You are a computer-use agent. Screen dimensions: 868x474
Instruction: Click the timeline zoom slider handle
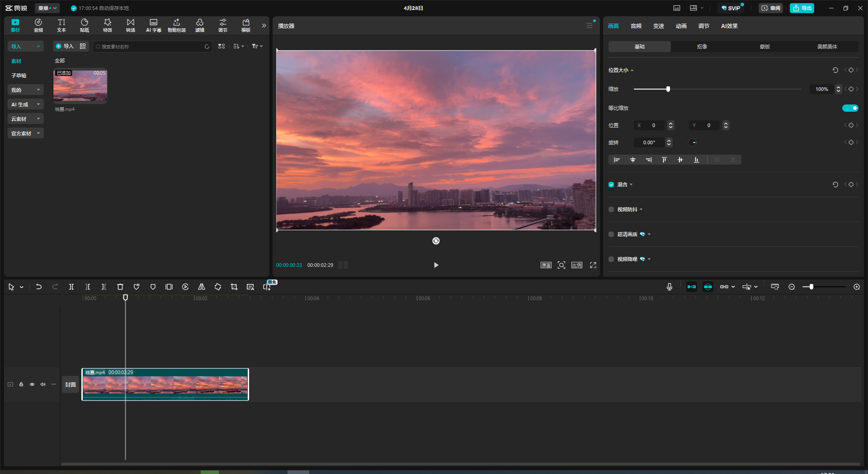[x=811, y=287]
